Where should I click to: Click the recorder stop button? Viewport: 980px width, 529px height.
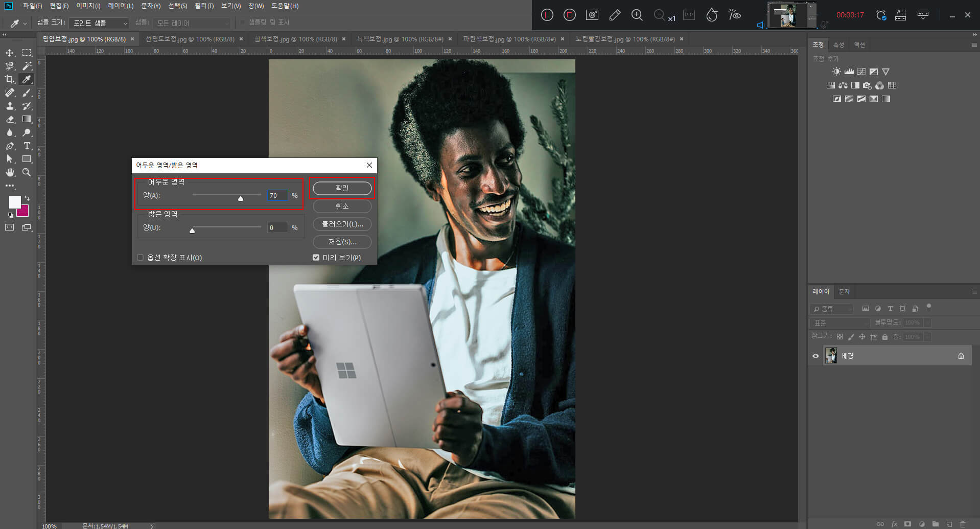tap(570, 15)
